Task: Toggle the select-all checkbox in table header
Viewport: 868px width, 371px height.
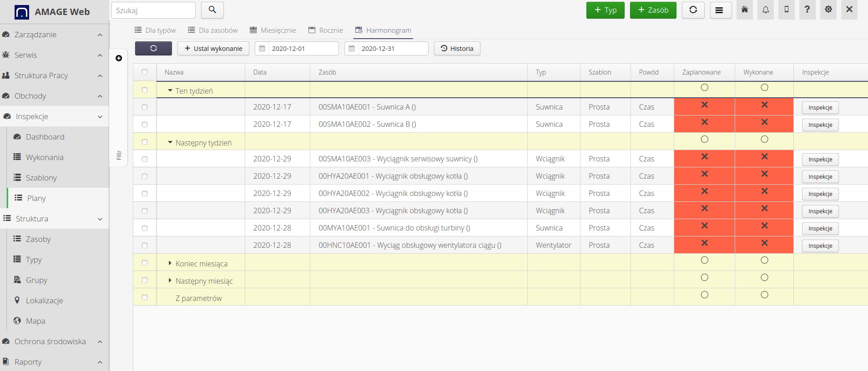Action: pyautogui.click(x=145, y=72)
